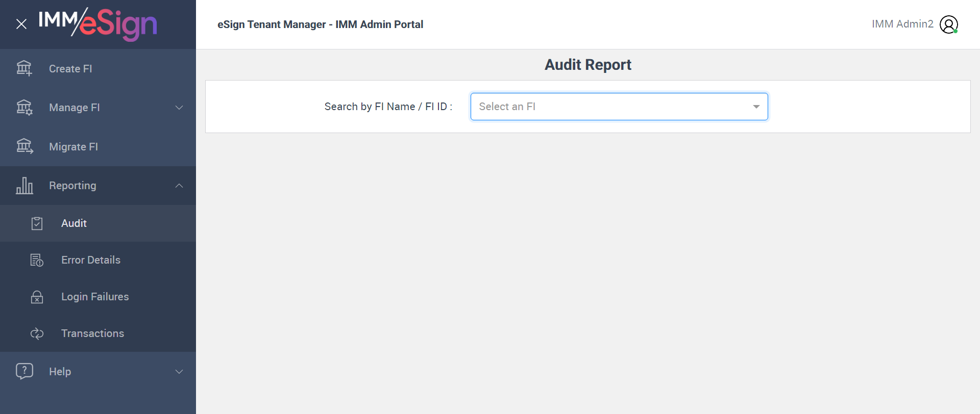Viewport: 980px width, 414px height.
Task: Click the Create FI bank icon
Action: point(24,68)
